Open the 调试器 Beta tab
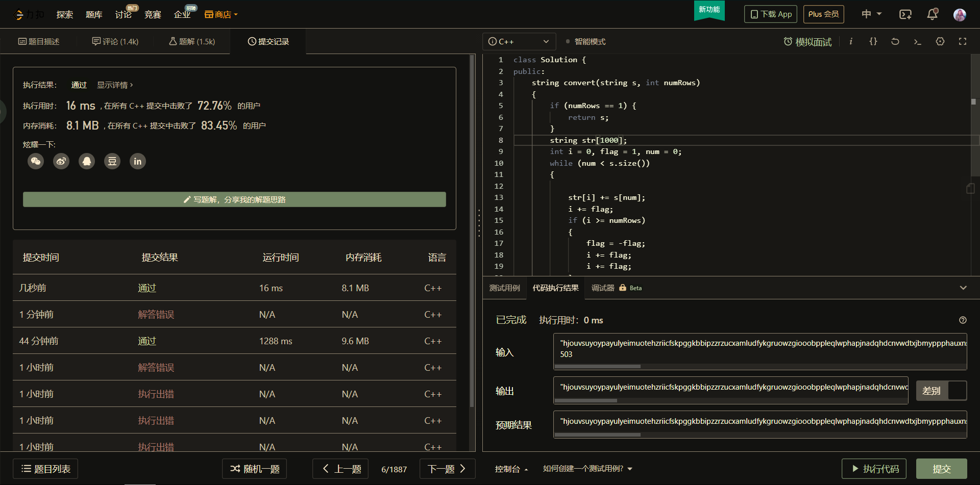Image resolution: width=980 pixels, height=485 pixels. click(617, 288)
